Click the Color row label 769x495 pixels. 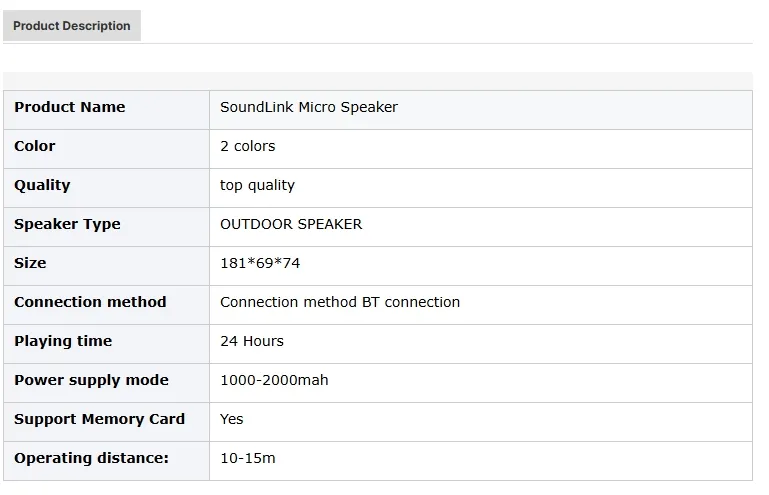tap(35, 146)
